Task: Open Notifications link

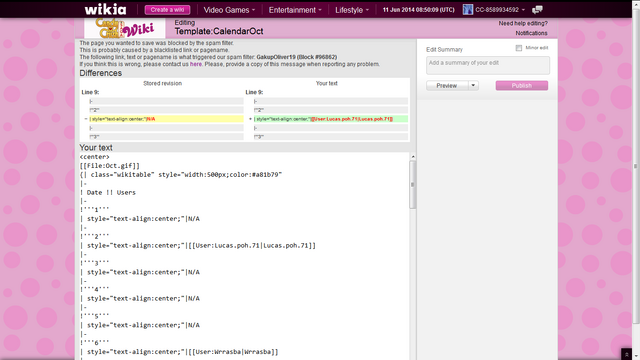Action: coord(531,33)
